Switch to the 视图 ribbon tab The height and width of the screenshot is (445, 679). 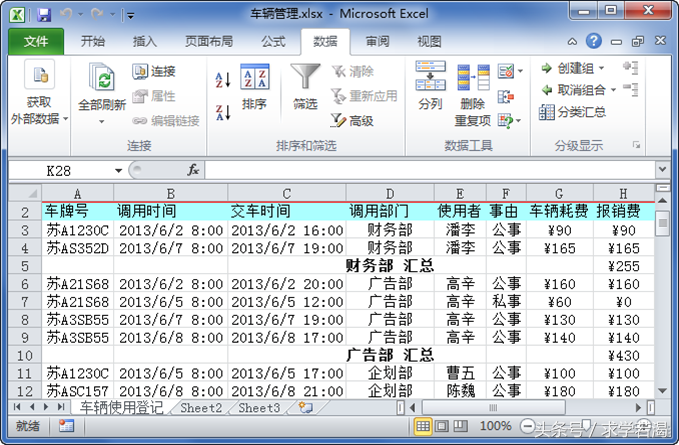429,42
